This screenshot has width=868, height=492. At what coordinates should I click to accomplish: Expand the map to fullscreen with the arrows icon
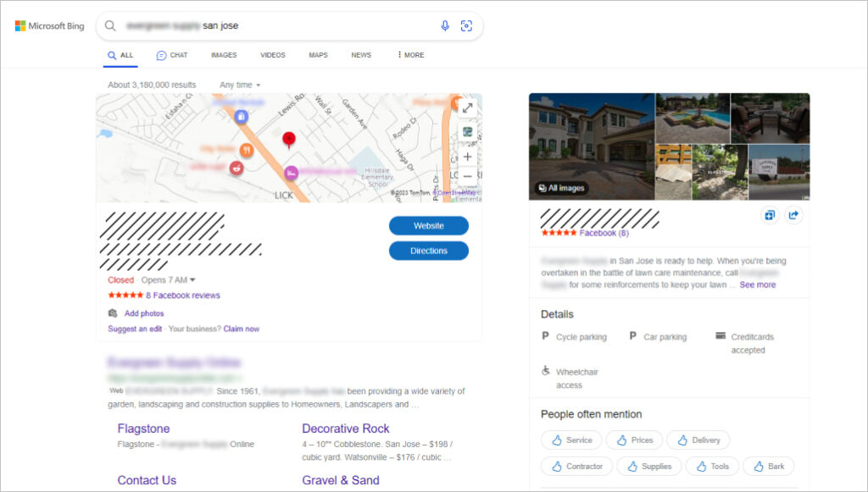pyautogui.click(x=467, y=108)
